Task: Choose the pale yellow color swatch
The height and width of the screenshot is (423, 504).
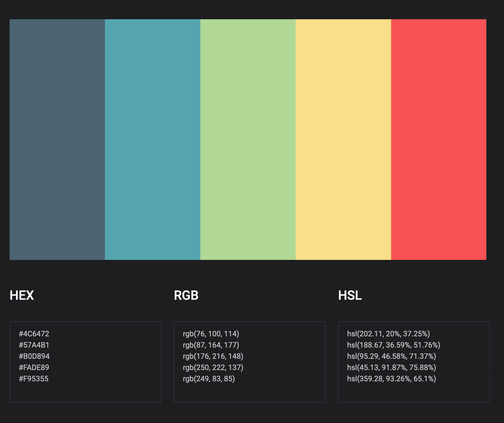Action: 343,139
